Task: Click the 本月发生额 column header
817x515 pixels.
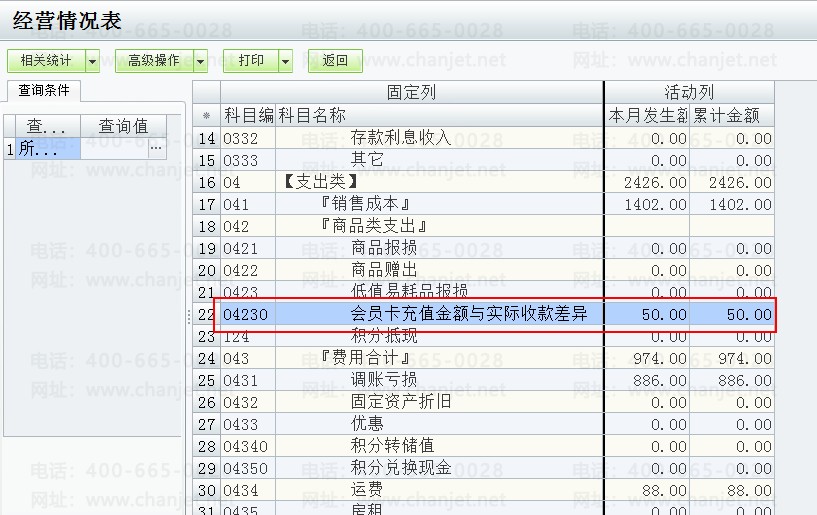Action: coord(647,115)
